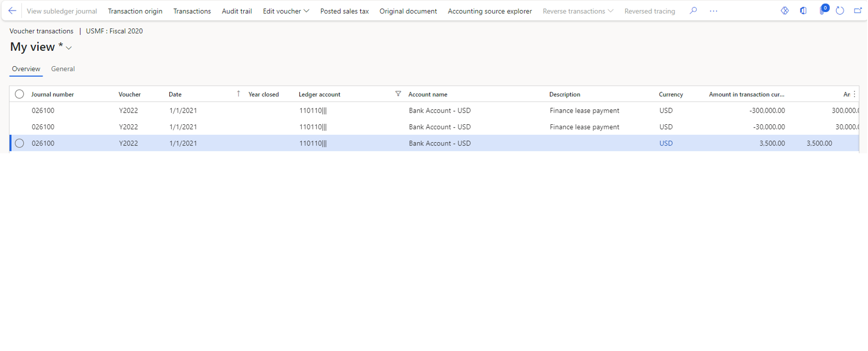Screen dimensions: 868x351
Task: Select the row with amount 3,500.00 using its circle
Action: [19, 143]
